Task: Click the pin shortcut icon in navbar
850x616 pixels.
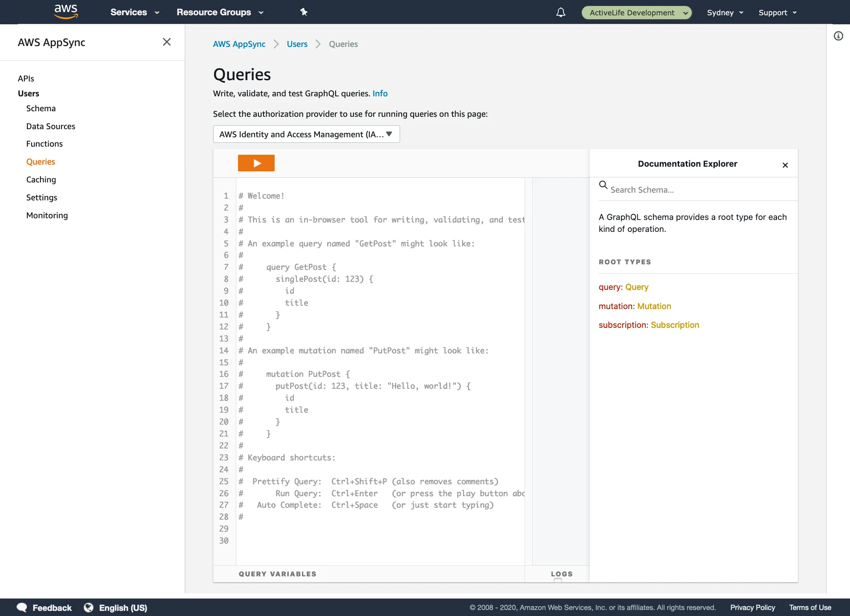Action: pos(304,12)
